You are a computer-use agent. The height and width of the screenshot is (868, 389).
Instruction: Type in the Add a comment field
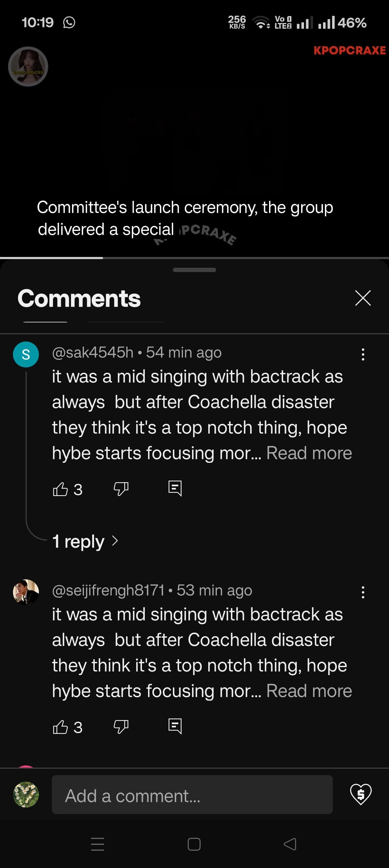click(x=192, y=795)
